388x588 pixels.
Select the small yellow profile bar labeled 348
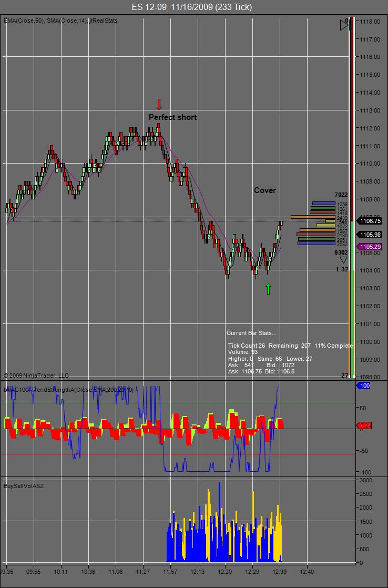point(330,221)
